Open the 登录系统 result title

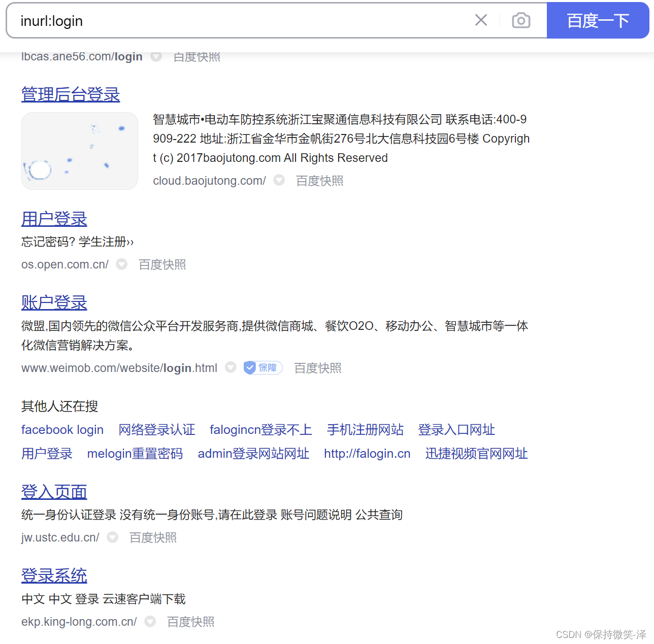(54, 575)
